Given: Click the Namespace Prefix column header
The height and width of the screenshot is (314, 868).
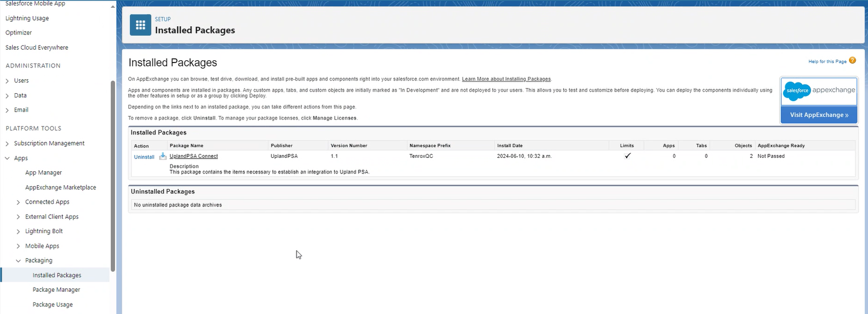Looking at the screenshot, I should coord(430,146).
